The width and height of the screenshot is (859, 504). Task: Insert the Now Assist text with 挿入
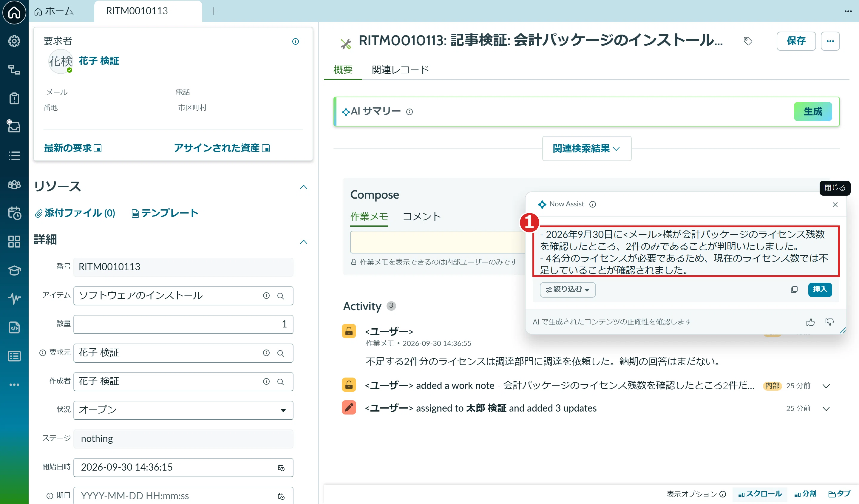820,290
